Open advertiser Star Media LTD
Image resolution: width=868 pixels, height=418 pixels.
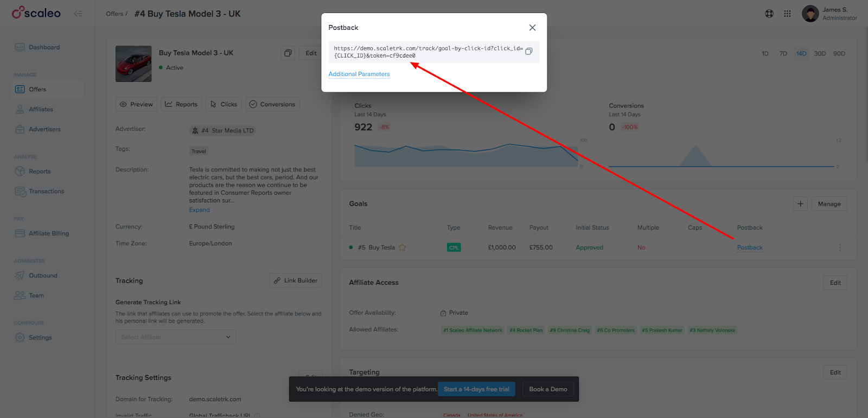[x=222, y=130]
